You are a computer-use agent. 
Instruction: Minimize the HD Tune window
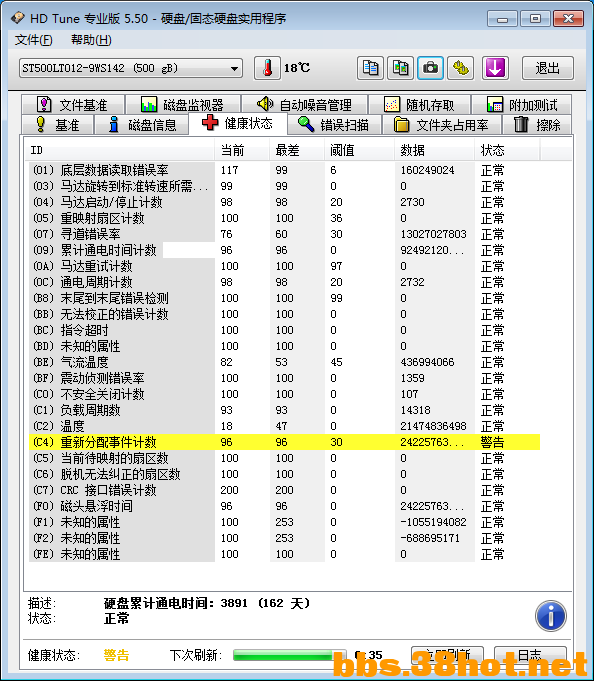coord(502,19)
